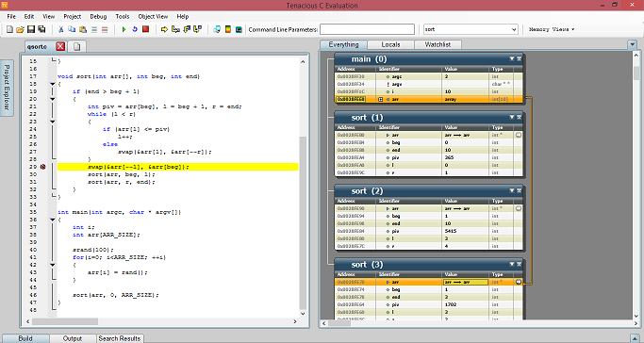Copy selection toolbar icon

(72, 29)
